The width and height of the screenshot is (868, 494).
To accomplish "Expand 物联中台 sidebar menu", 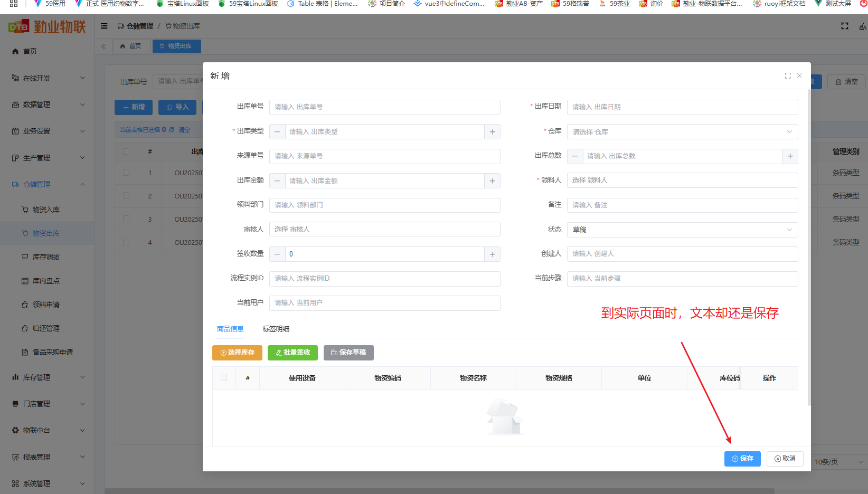I will coord(47,430).
